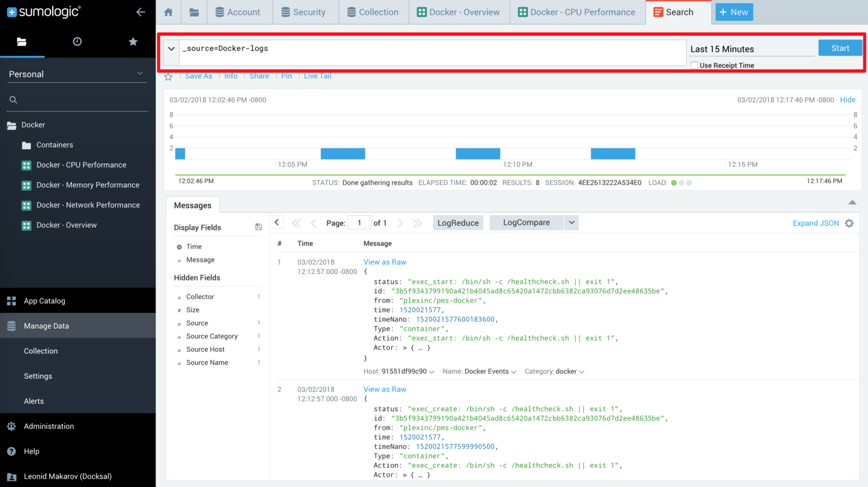The width and height of the screenshot is (868, 487).
Task: Hide the histogram chart
Action: (847, 100)
